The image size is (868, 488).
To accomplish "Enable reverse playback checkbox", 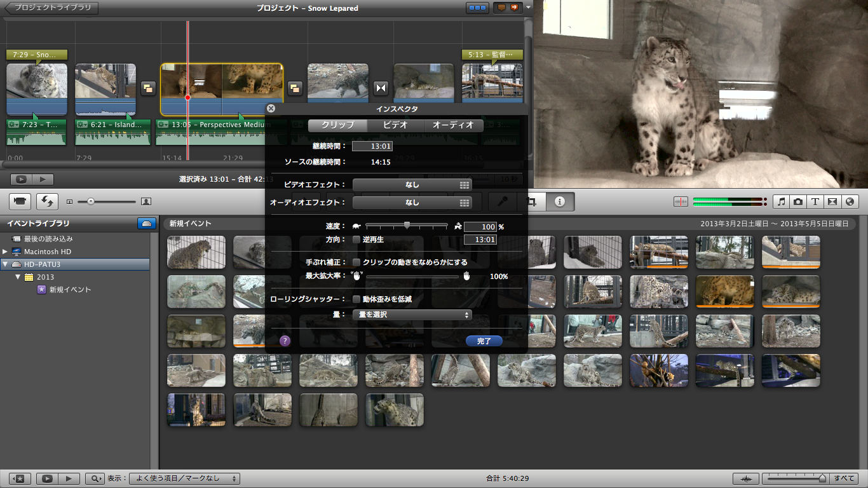I will (x=356, y=240).
